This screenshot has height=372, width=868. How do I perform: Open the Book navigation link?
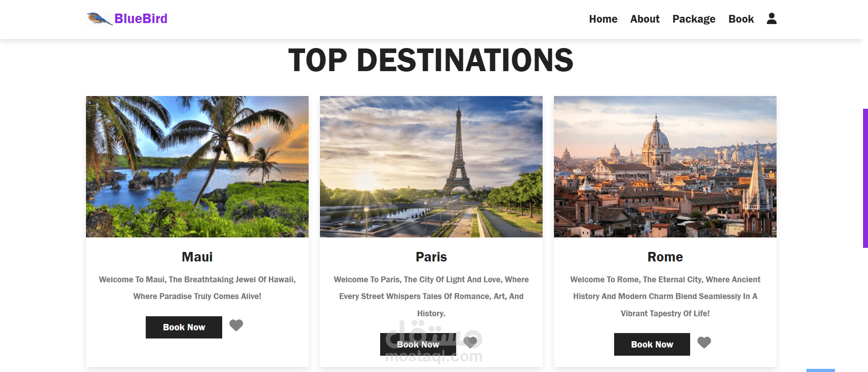[741, 19]
